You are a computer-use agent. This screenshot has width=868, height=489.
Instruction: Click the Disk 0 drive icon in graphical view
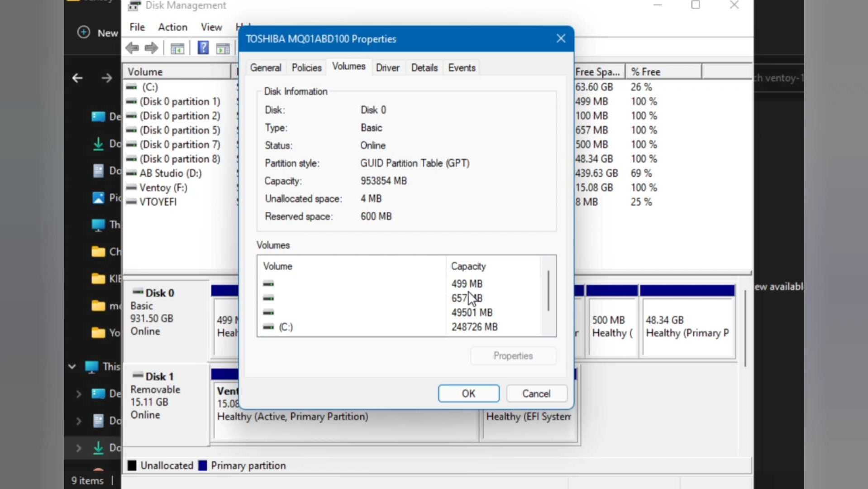pyautogui.click(x=138, y=292)
